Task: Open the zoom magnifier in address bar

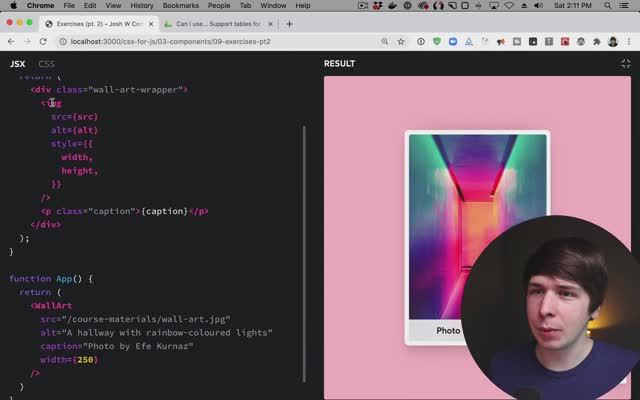Action: [x=384, y=42]
